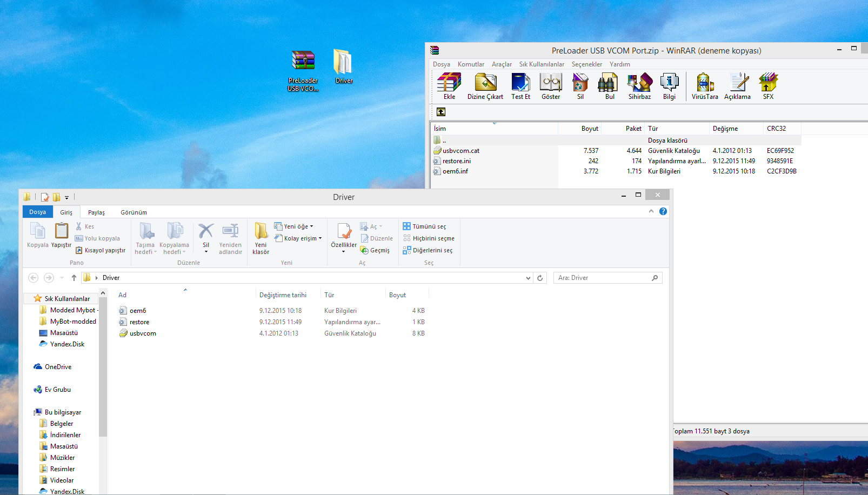868x495 pixels.
Task: Open the Komutlar menu in WinRAR
Action: [471, 64]
